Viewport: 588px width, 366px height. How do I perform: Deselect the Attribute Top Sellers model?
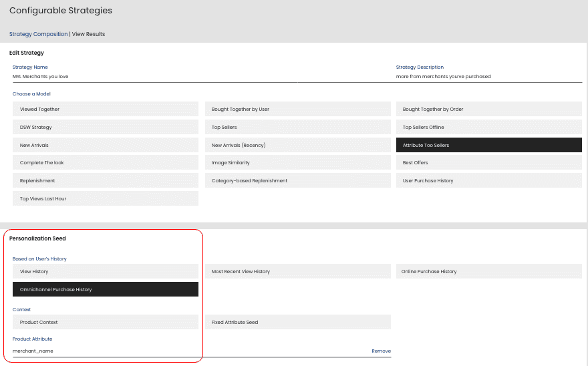[488, 145]
